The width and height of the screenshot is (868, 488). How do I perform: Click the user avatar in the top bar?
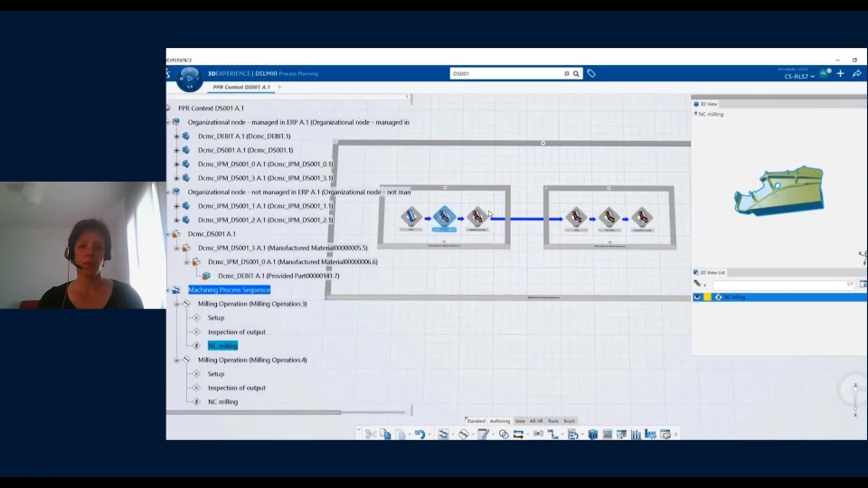coord(825,73)
